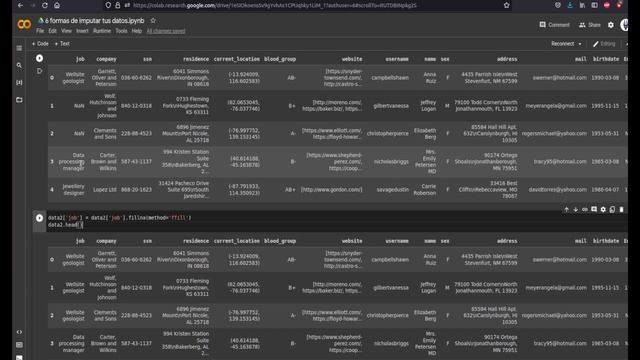Screen dimensions: 640x360
Task: Select the 'Jewellery designer' job cell
Action: (73, 190)
